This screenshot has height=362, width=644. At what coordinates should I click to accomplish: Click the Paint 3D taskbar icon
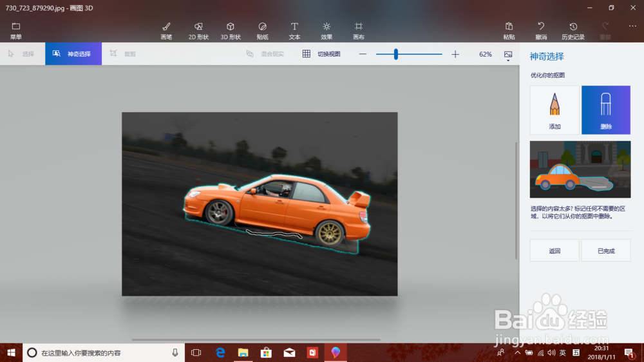336,352
